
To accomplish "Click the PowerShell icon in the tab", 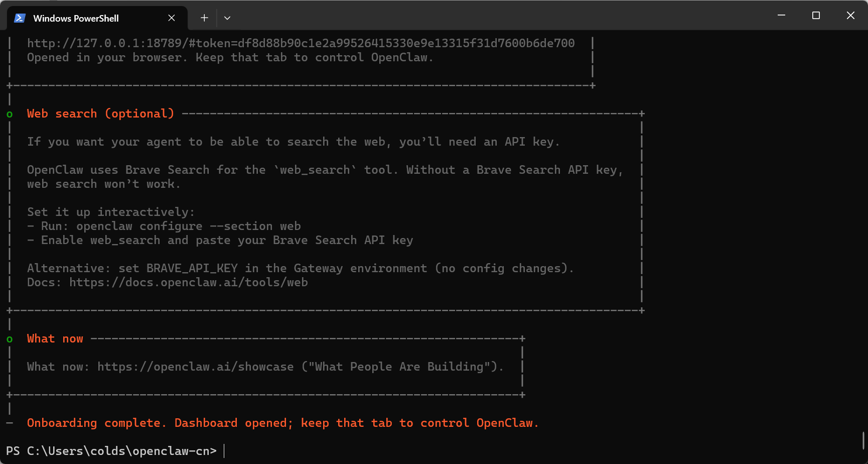I will pos(20,18).
